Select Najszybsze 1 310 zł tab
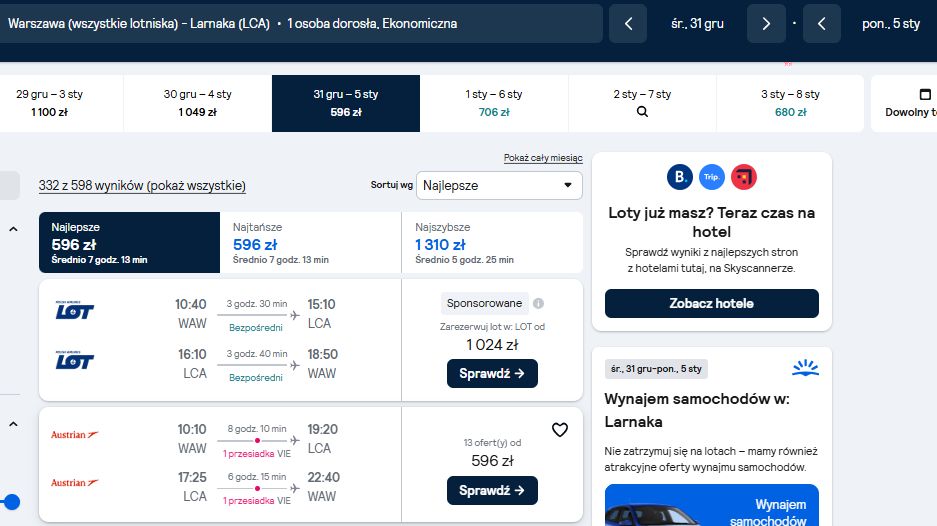Screen dimensions: 937x526 [492, 243]
